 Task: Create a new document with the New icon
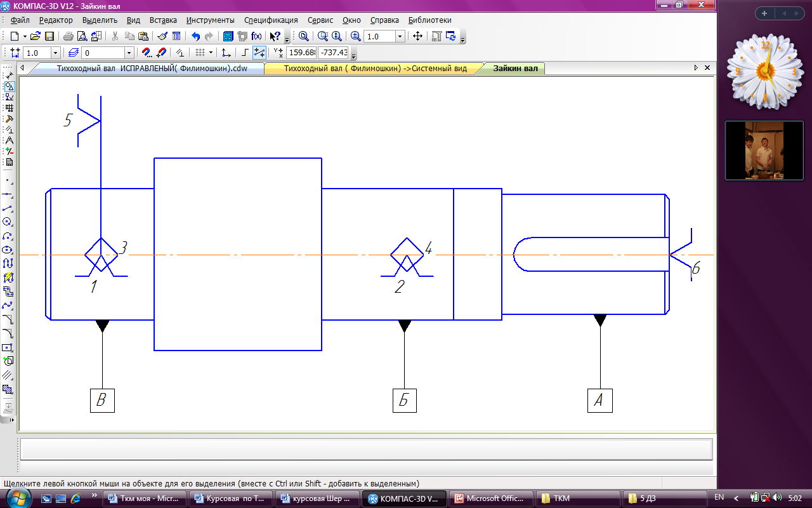click(15, 36)
